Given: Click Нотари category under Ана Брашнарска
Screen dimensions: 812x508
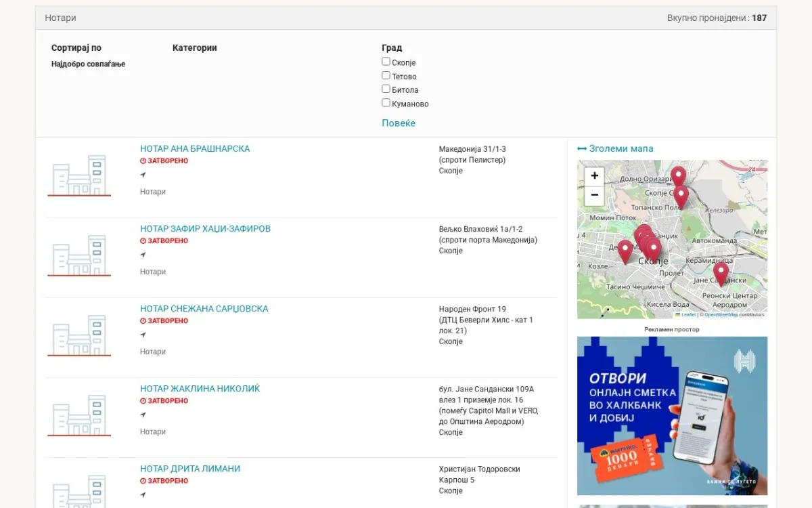Looking at the screenshot, I should click(x=153, y=192).
